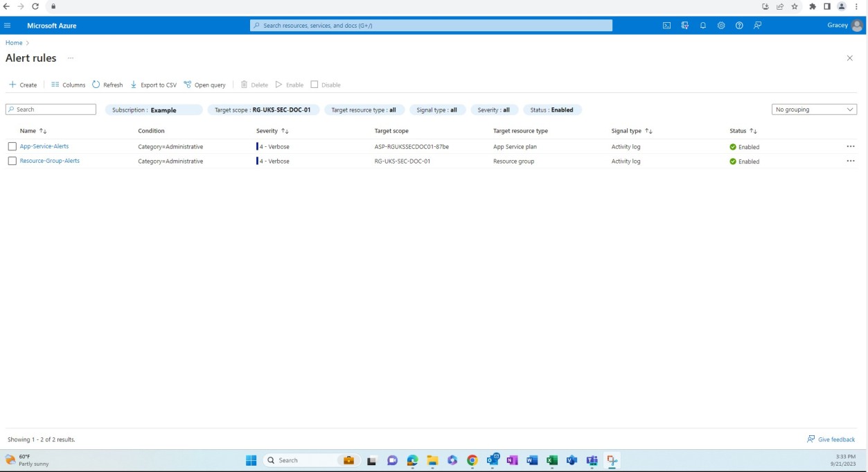Open the Directories and subscriptions filter

click(684, 24)
